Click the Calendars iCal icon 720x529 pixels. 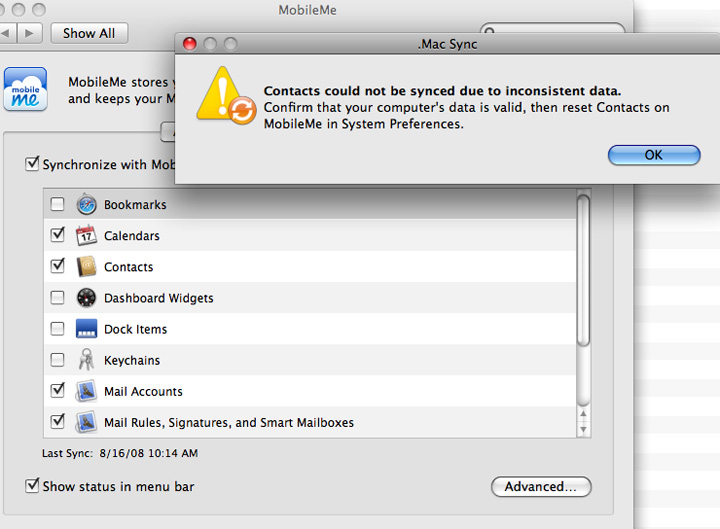point(86,236)
